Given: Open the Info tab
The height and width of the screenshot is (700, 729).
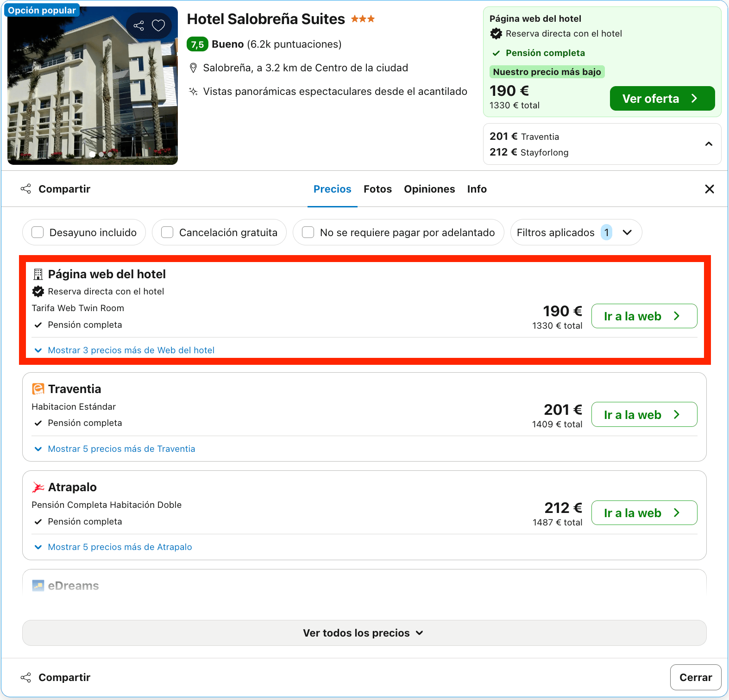Looking at the screenshot, I should 477,189.
